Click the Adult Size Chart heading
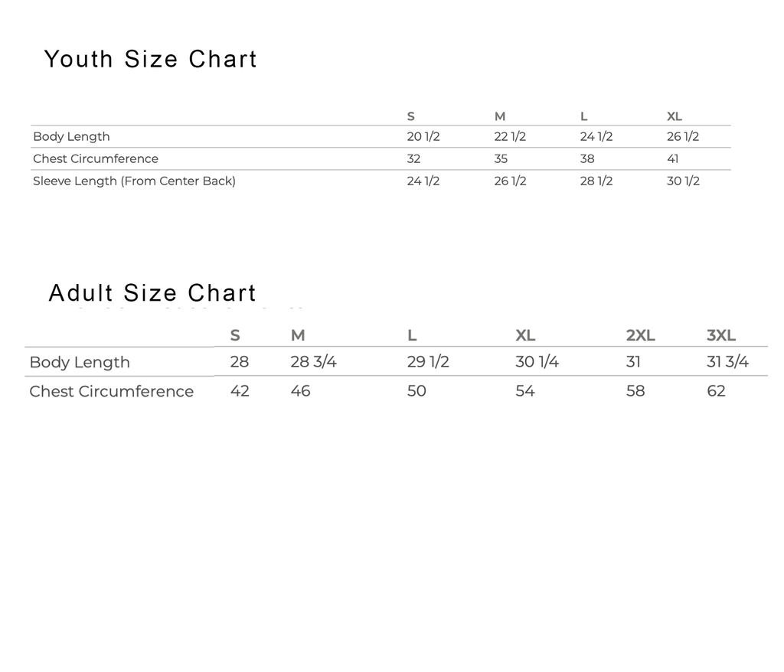 point(152,293)
